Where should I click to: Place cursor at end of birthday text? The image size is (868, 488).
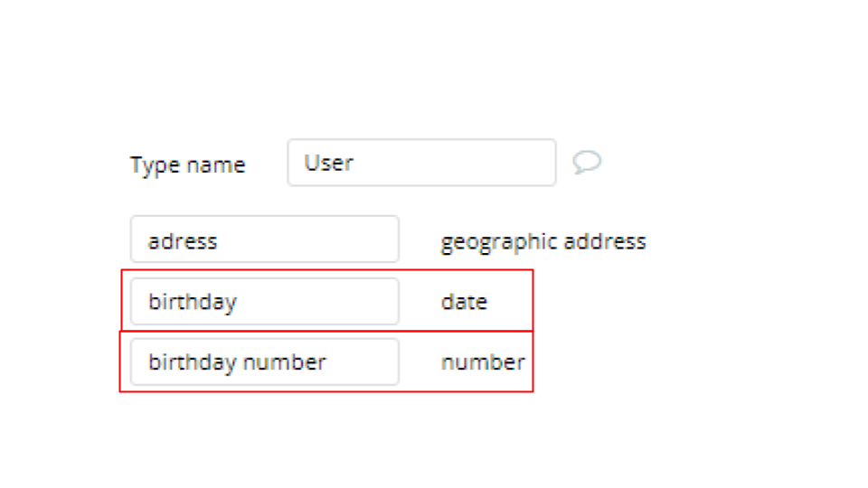(239, 302)
